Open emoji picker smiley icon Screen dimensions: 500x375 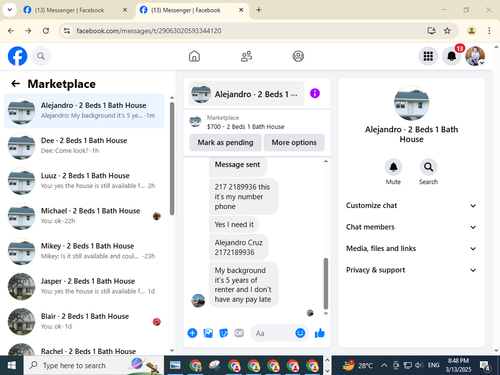tap(300, 333)
